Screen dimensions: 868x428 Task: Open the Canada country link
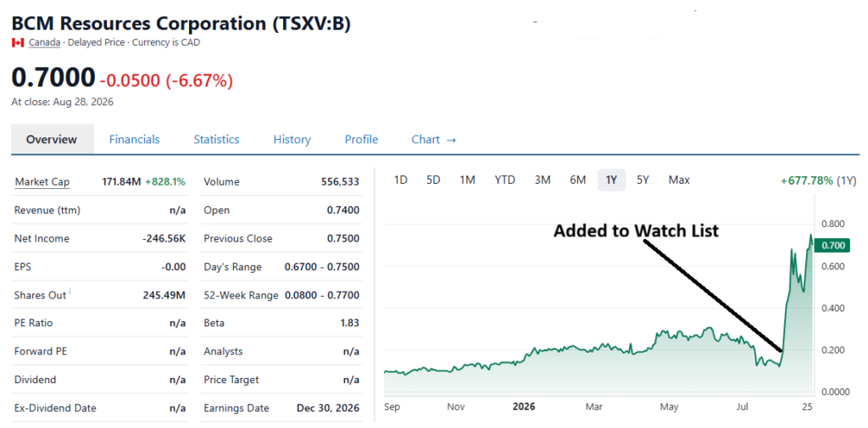[44, 42]
